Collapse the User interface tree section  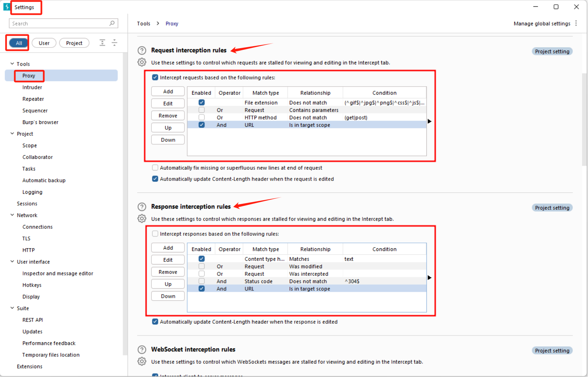coord(12,261)
